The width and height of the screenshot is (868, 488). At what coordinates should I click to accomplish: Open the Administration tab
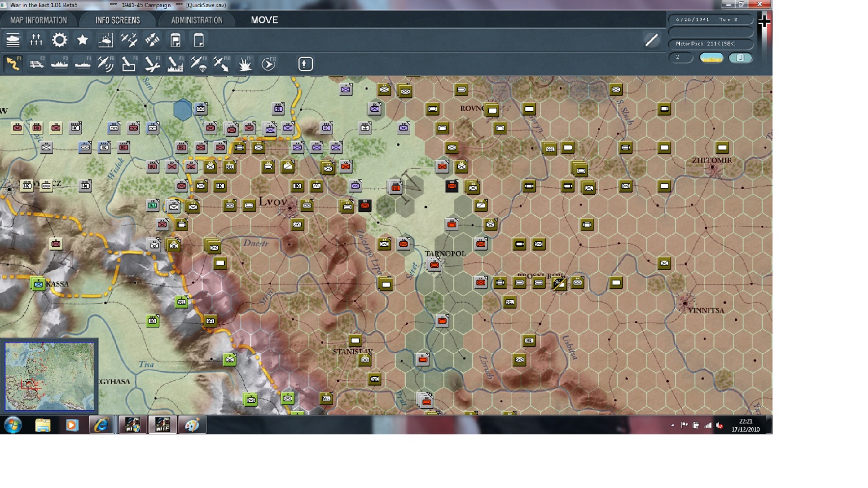(x=197, y=20)
